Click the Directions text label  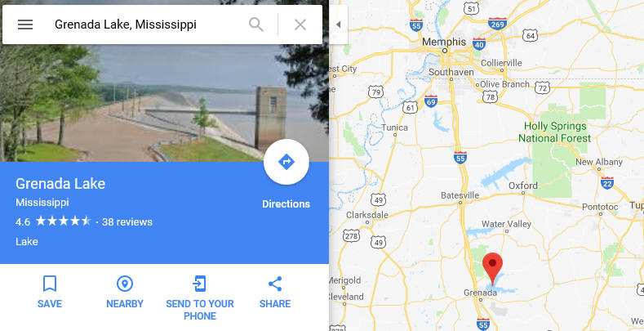(x=286, y=204)
